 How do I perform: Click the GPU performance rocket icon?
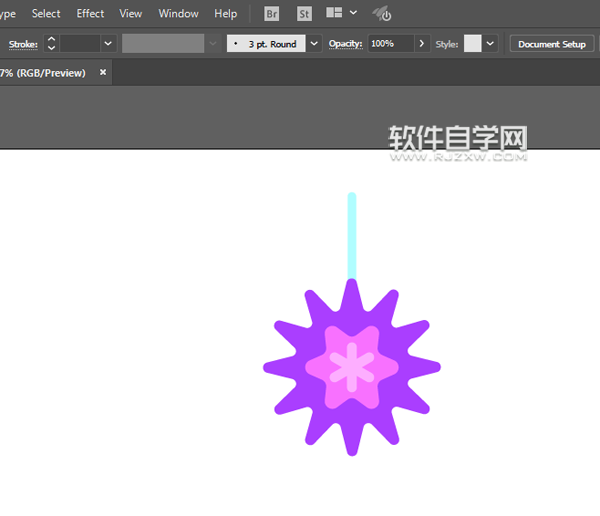tap(381, 14)
